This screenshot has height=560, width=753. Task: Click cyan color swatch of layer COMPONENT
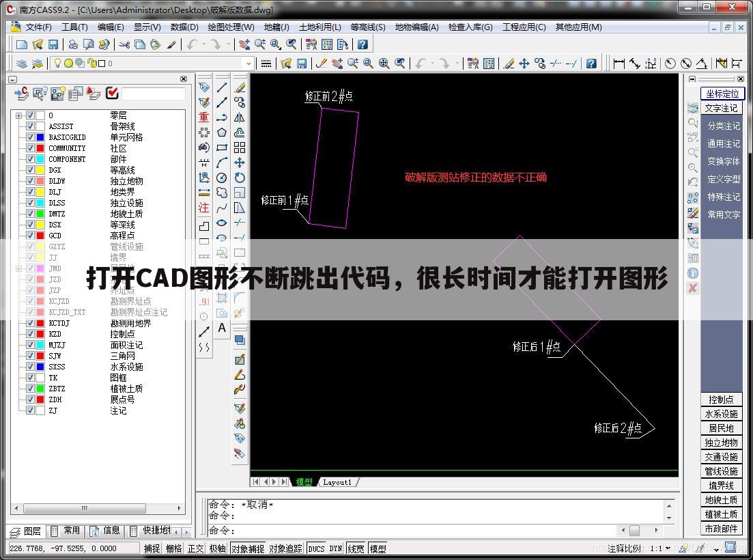pos(40,159)
